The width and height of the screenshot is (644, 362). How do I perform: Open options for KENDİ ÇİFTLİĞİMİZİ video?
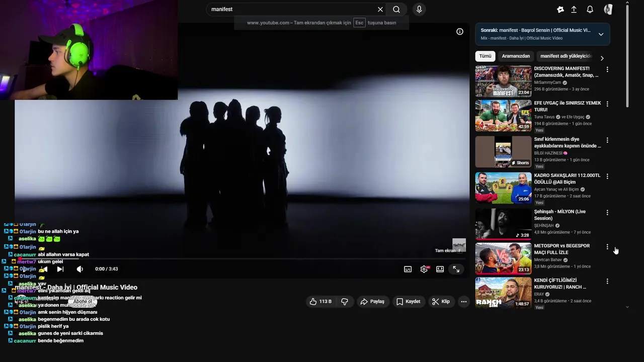point(607,281)
